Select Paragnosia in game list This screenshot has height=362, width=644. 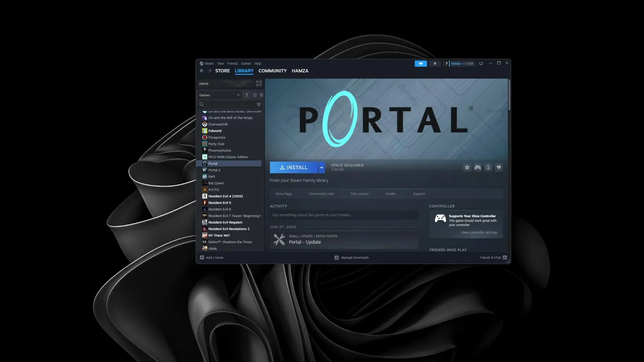[216, 137]
